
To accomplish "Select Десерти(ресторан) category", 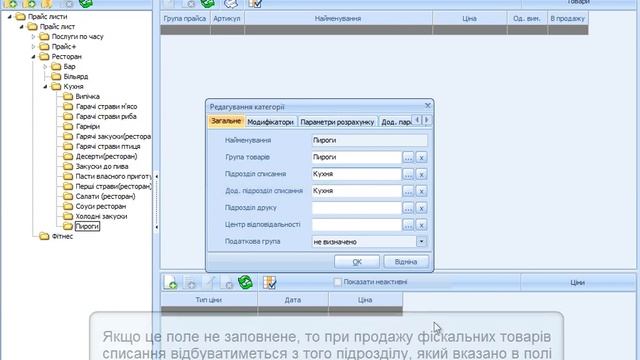I will pyautogui.click(x=106, y=156).
